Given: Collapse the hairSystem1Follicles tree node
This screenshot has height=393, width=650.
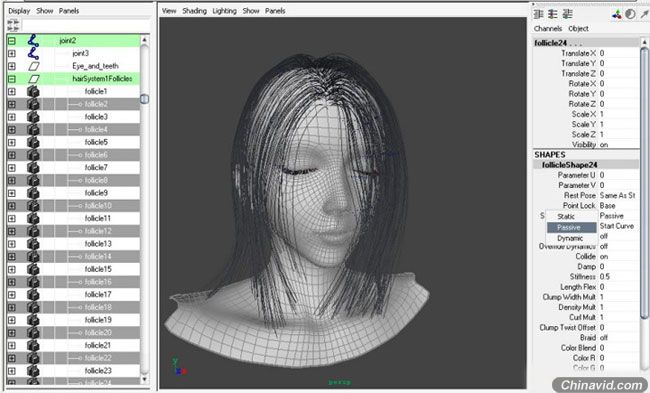Looking at the screenshot, I should [12, 79].
